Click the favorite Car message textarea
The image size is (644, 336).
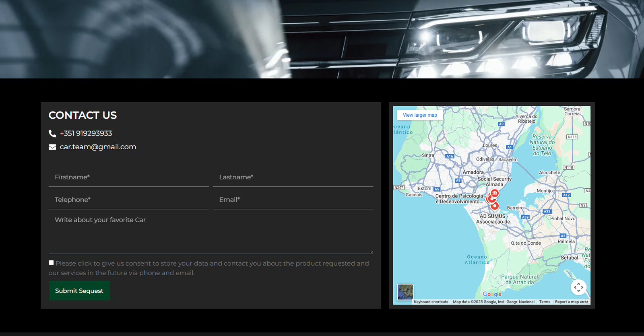[x=211, y=233]
